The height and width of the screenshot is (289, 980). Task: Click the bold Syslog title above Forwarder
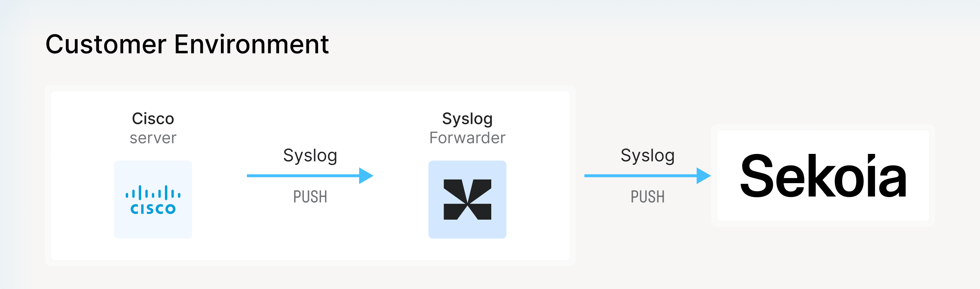tap(467, 119)
